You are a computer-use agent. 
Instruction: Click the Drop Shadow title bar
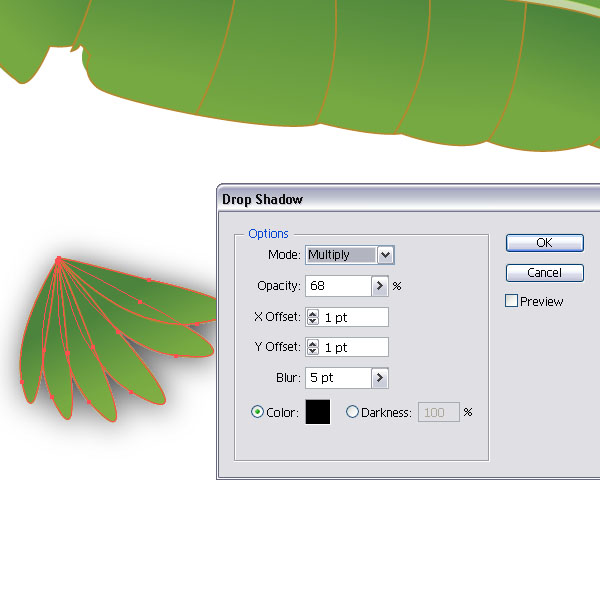[x=408, y=199]
